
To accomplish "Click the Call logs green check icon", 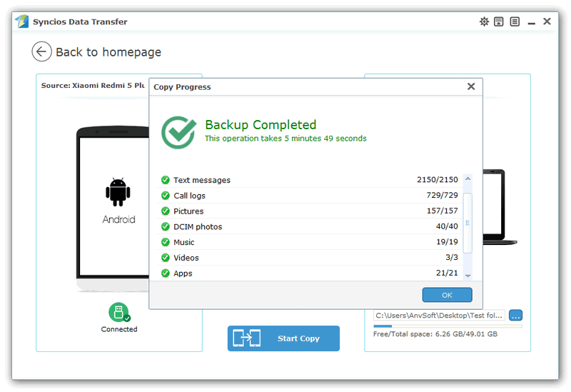I will (166, 195).
